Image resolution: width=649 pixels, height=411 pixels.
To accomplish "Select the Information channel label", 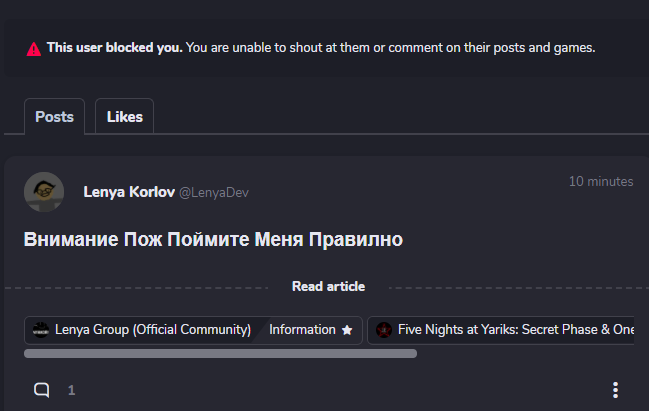I will (302, 330).
